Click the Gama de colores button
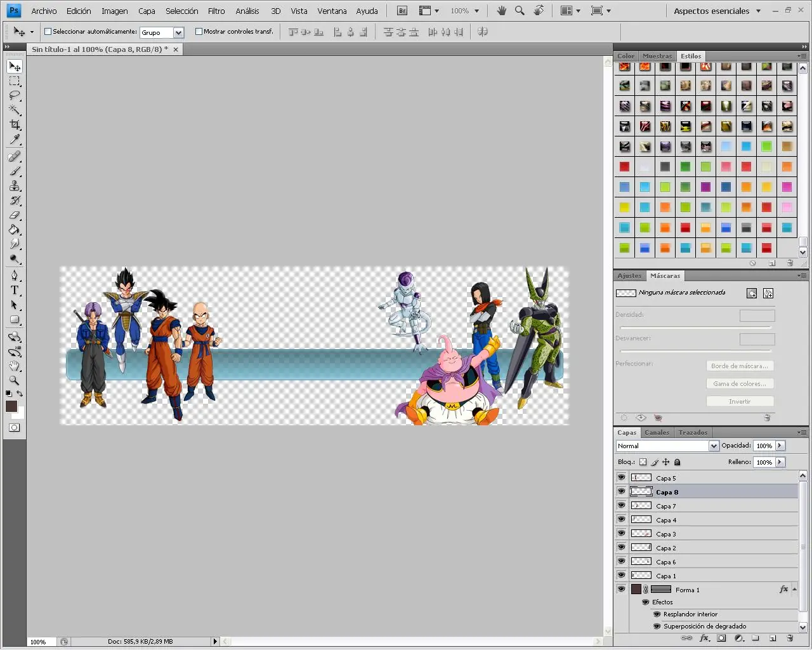Screen dimensions: 812x650 point(740,383)
